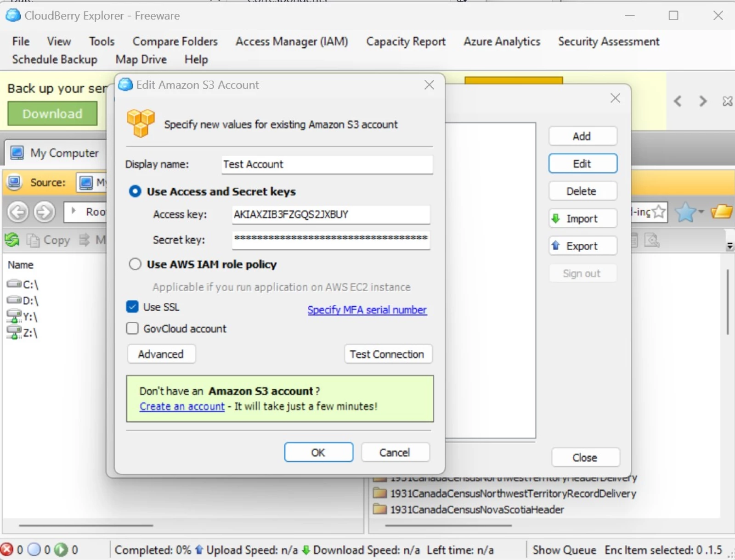The height and width of the screenshot is (560, 735).
Task: Click the banner previous arrow
Action: pos(678,101)
